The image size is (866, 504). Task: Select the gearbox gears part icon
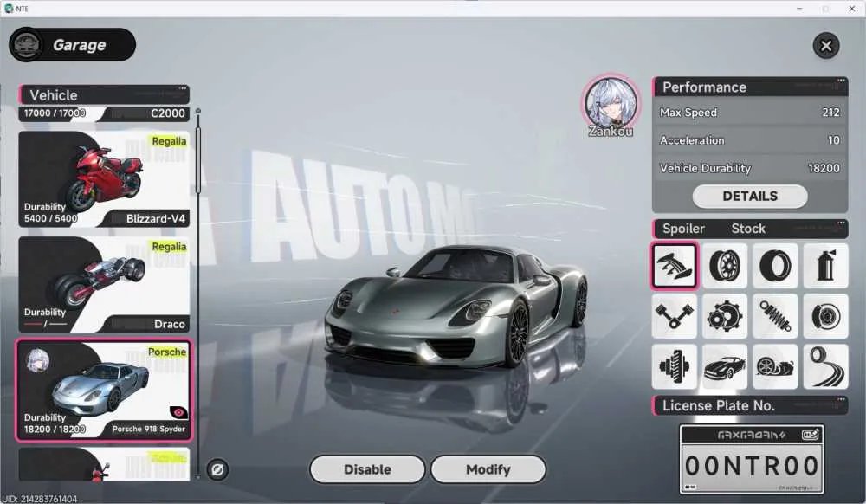coord(725,316)
